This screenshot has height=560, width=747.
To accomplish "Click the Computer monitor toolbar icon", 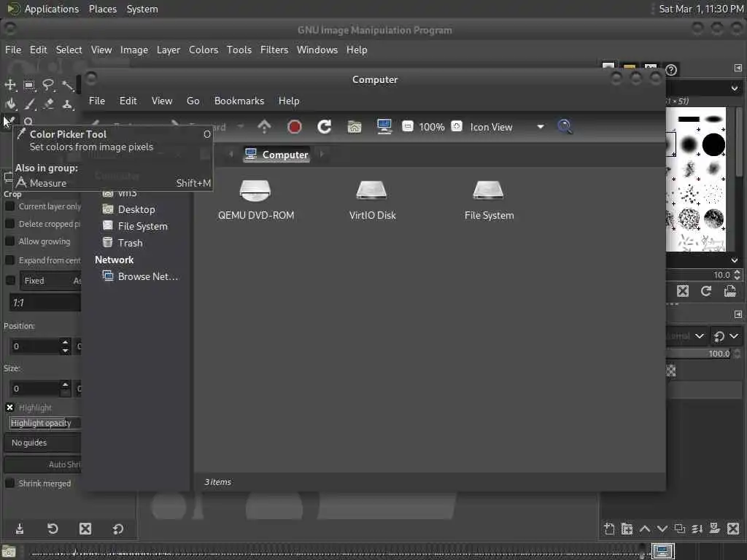I will pos(384,127).
